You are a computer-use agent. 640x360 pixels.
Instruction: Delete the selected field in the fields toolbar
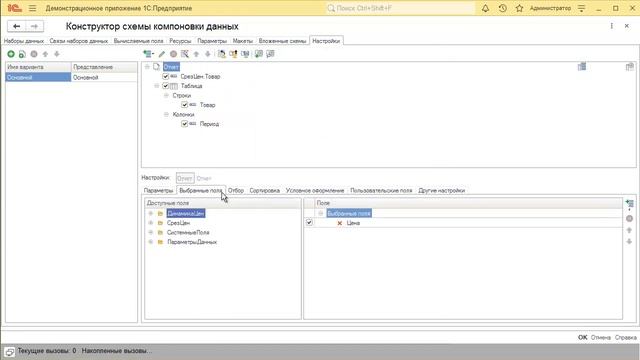pyautogui.click(x=629, y=219)
